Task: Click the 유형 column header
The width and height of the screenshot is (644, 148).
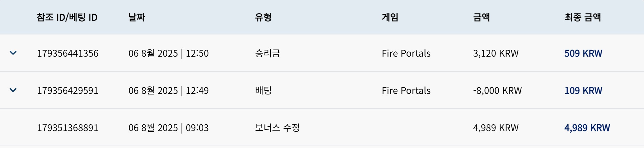Action: [x=263, y=17]
